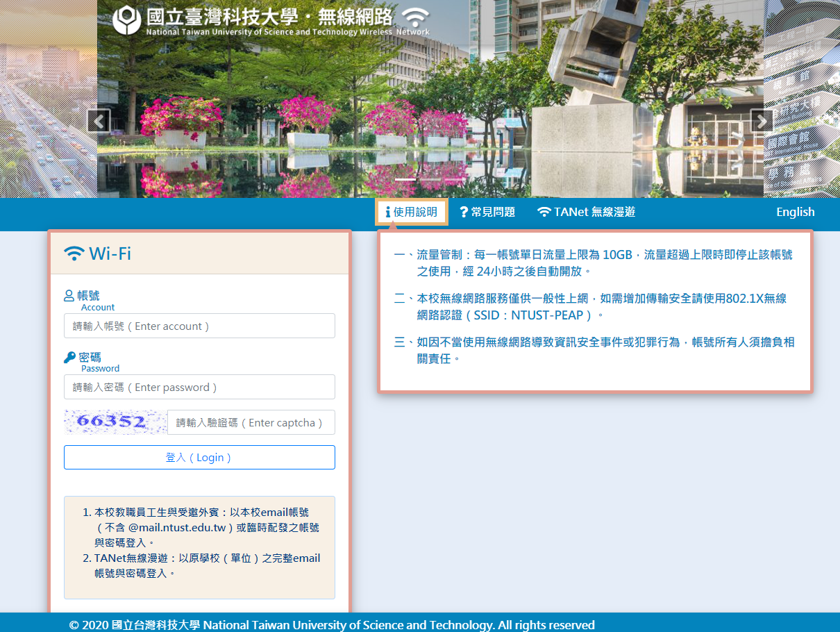Click the key icon beside 密碼 label

coord(69,357)
